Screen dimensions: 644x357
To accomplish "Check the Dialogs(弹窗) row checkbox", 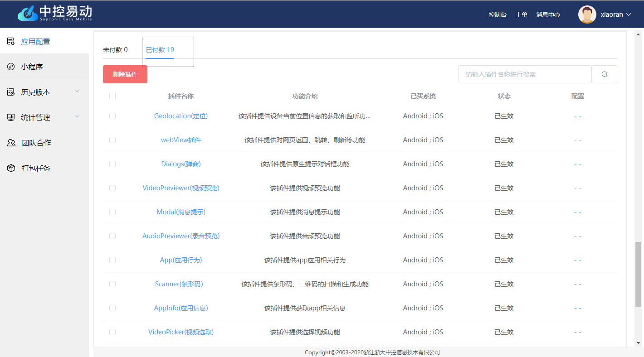I will coord(112,164).
